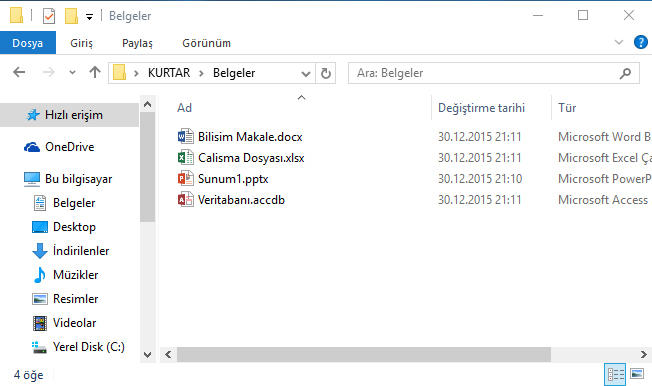Switch to the Giriş ribbon tab
652x386 pixels.
[x=82, y=43]
